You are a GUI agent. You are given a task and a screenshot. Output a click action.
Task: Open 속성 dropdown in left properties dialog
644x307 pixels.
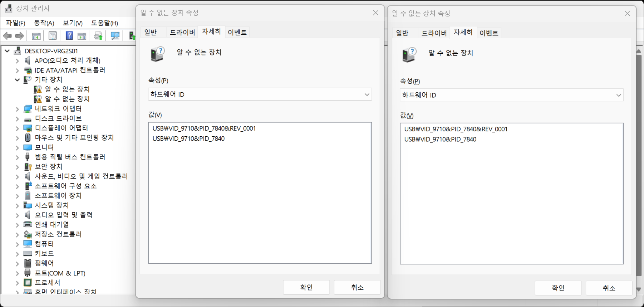[x=260, y=94]
